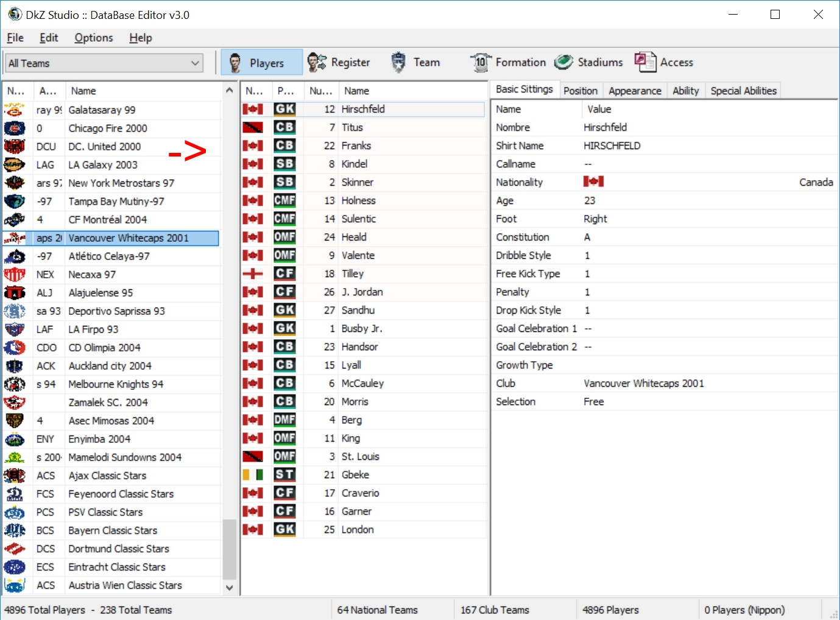Image resolution: width=840 pixels, height=620 pixels.
Task: Open the File menu
Action: 15,38
